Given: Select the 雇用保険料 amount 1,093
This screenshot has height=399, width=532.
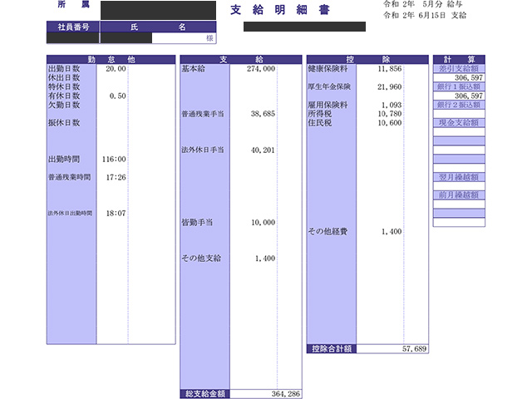Looking at the screenshot, I should click(x=391, y=105).
